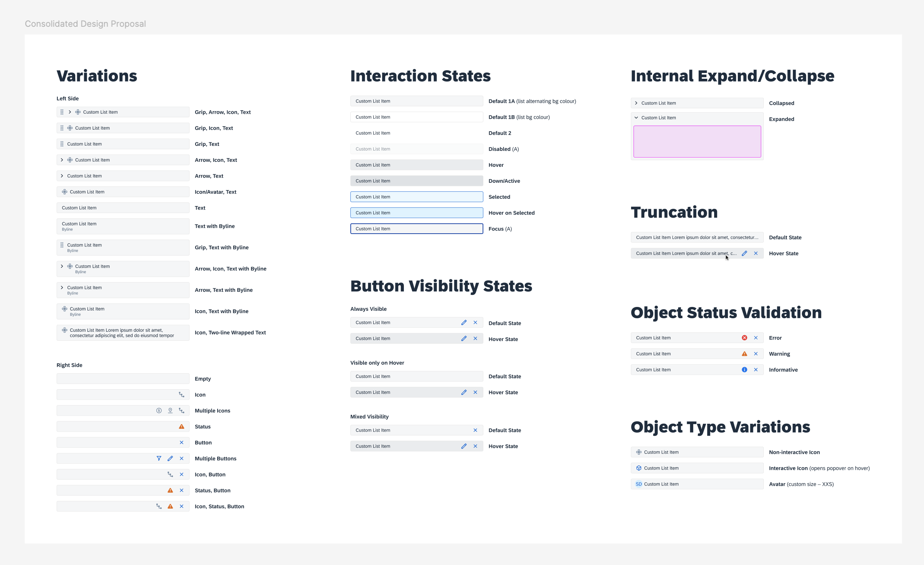Click the blue informative status icon
Viewport: 924px width, 565px height.
click(744, 369)
